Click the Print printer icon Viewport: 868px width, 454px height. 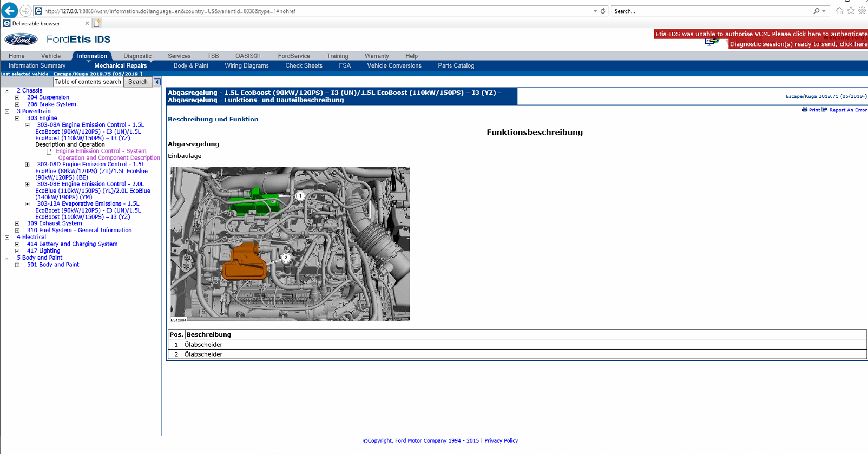pos(805,109)
